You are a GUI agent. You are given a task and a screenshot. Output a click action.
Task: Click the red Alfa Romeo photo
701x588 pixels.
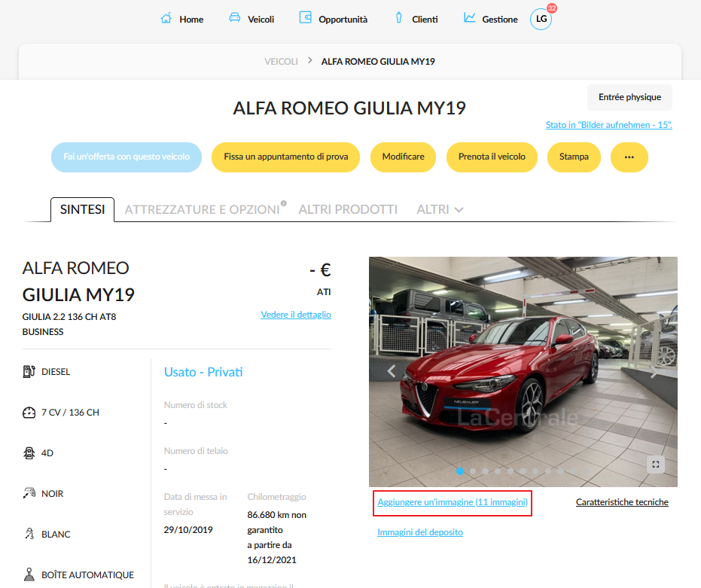(523, 372)
